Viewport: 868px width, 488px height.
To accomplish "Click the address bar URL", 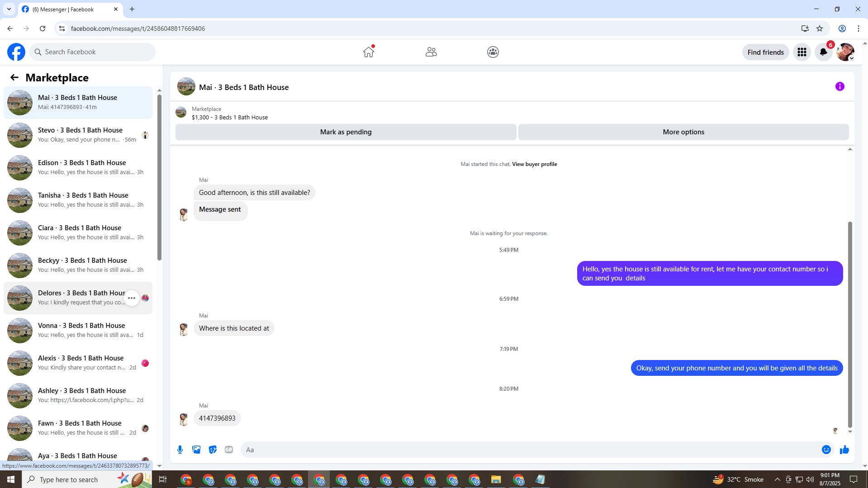I will (138, 28).
